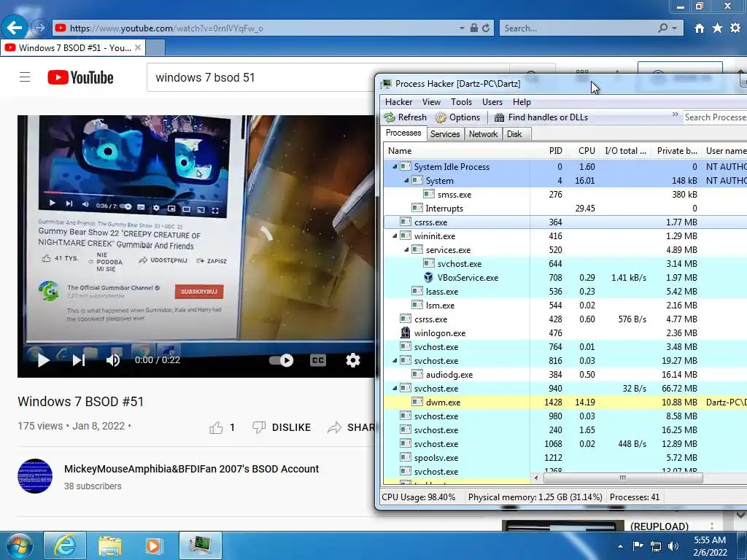Go back using the browser back arrow
This screenshot has width=747, height=560.
(15, 28)
